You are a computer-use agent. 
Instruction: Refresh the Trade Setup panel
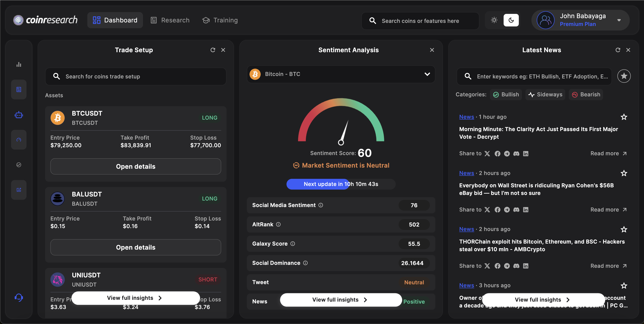click(213, 50)
